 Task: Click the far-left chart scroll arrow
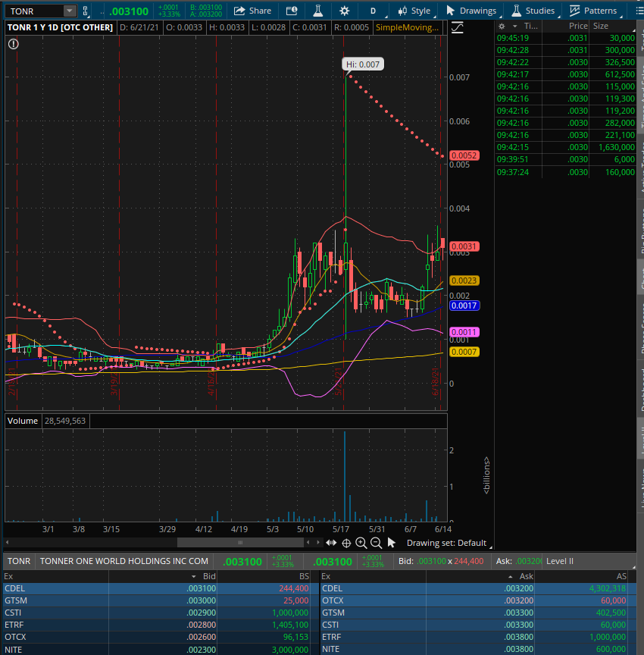pyautogui.click(x=7, y=542)
